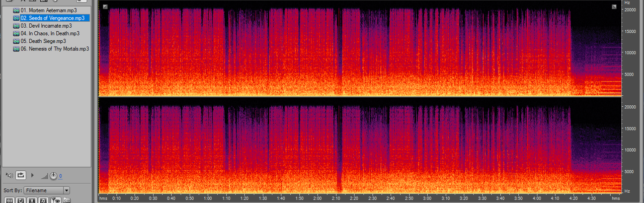The height and width of the screenshot is (203, 644).
Task: Click 15000 on lower channel frequency scale
Action: click(x=630, y=128)
